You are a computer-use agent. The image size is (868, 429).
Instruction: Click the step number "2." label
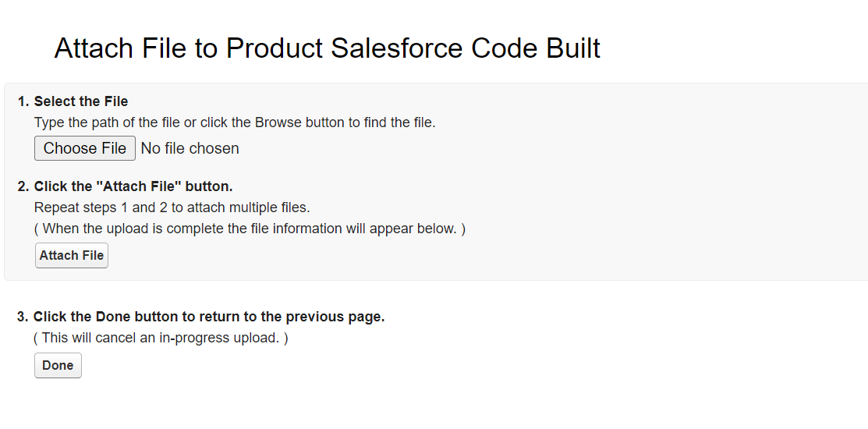click(x=23, y=186)
